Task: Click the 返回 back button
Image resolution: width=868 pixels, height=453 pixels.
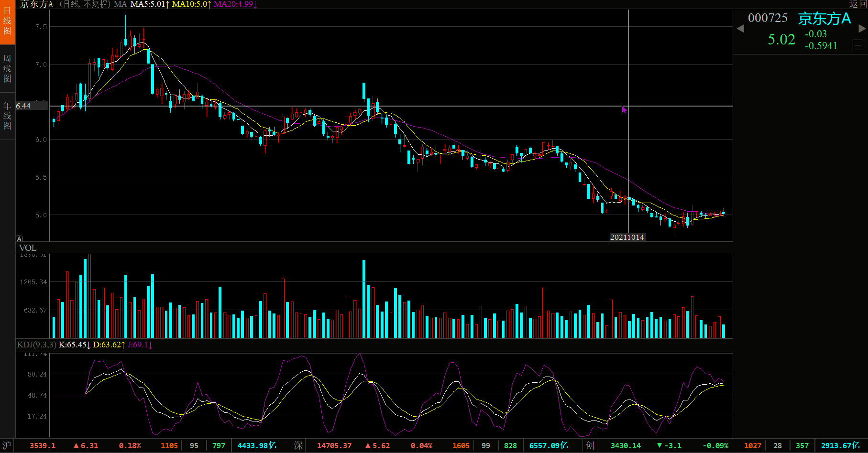Action: pyautogui.click(x=858, y=4)
